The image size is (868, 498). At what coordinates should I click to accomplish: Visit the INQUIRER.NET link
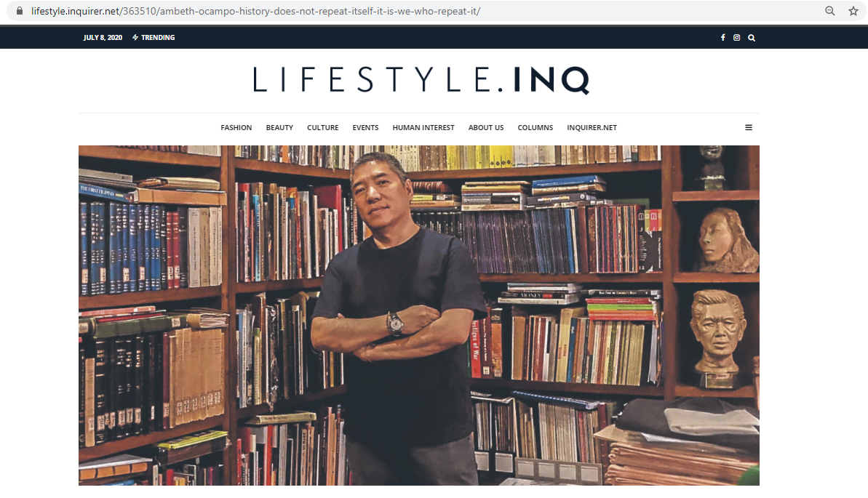tap(592, 128)
